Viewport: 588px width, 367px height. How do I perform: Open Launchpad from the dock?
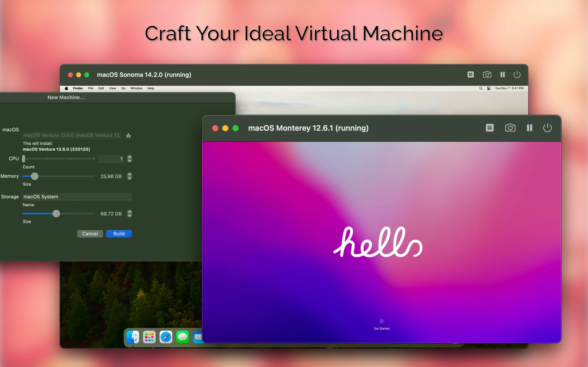pos(149,337)
